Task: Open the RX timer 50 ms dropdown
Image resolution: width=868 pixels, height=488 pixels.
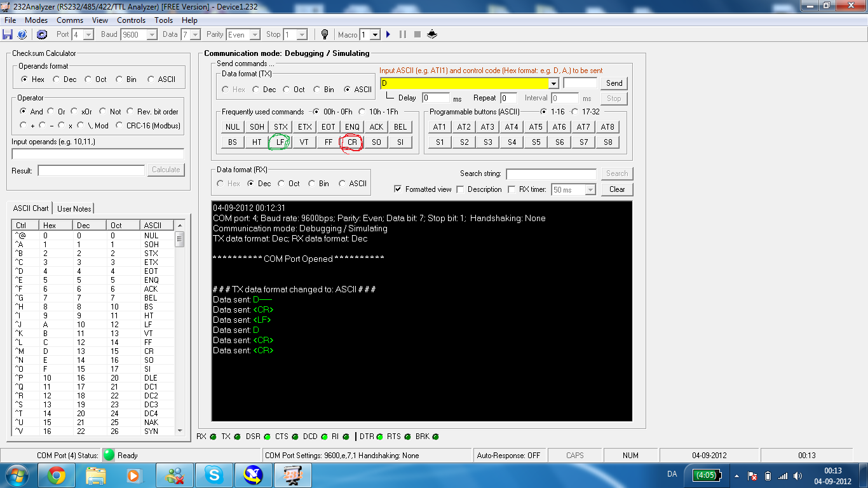Action: [x=590, y=189]
